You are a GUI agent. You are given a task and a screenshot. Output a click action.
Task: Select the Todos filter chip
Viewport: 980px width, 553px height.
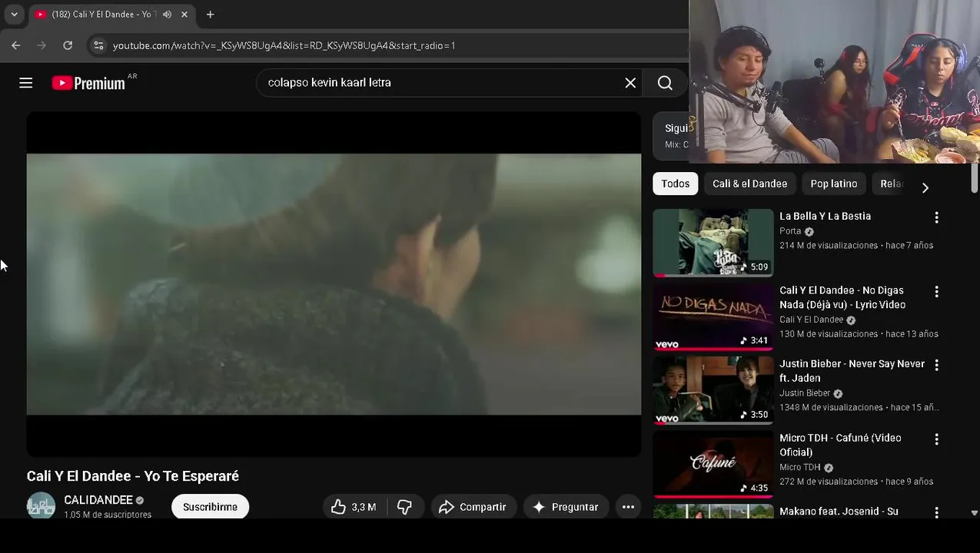[x=675, y=184]
